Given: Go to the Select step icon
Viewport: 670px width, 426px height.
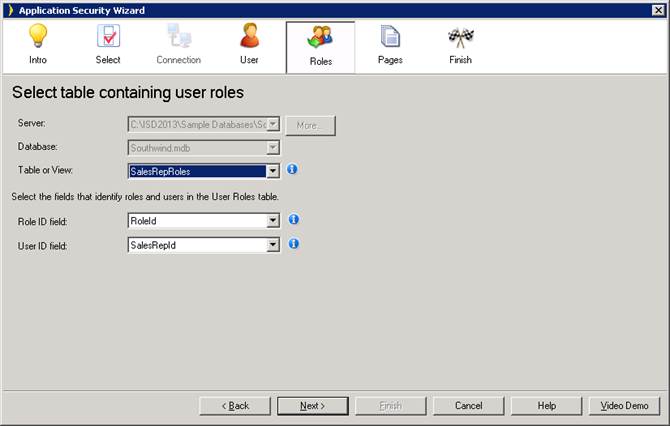Looking at the screenshot, I should coord(108,38).
